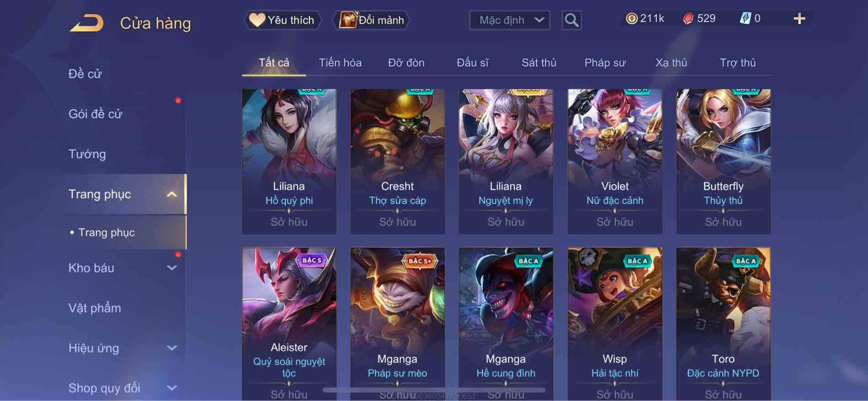The height and width of the screenshot is (401, 868).
Task: Open the Aleister Quỷ soái nguyệt tộc card
Action: pyautogui.click(x=289, y=324)
